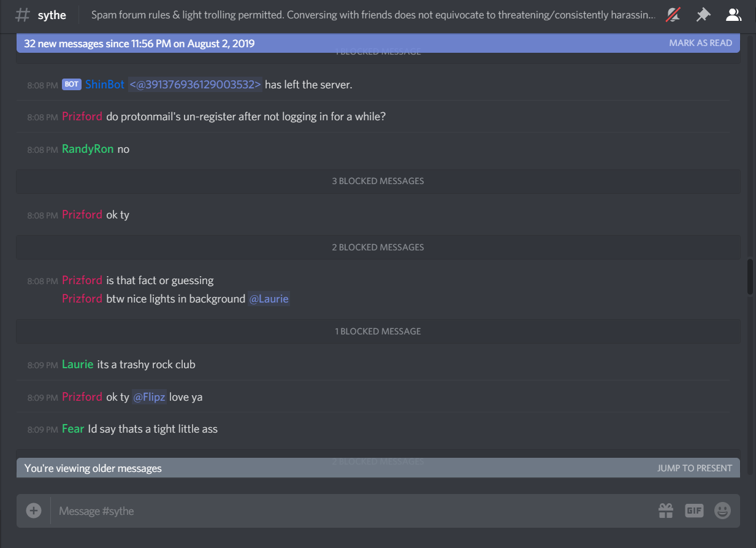Click Jump To Present
The height and width of the screenshot is (548, 756).
click(x=695, y=468)
